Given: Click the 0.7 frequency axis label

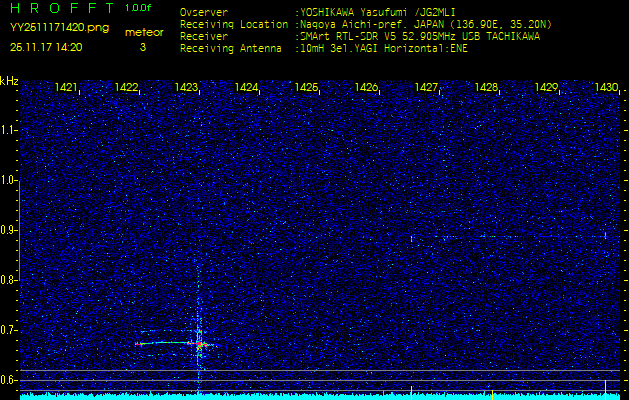Looking at the screenshot, I should tap(9, 330).
